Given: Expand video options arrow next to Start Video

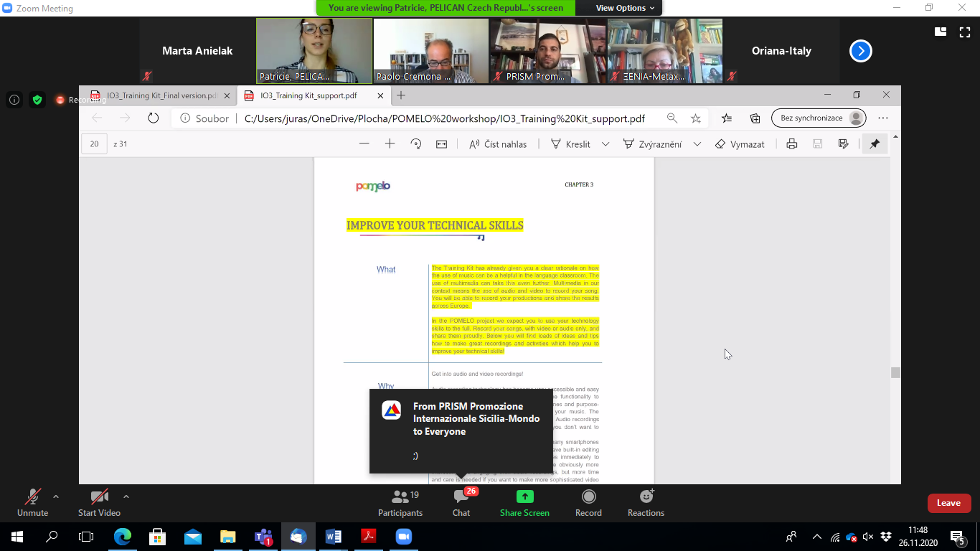Looking at the screenshot, I should (126, 496).
